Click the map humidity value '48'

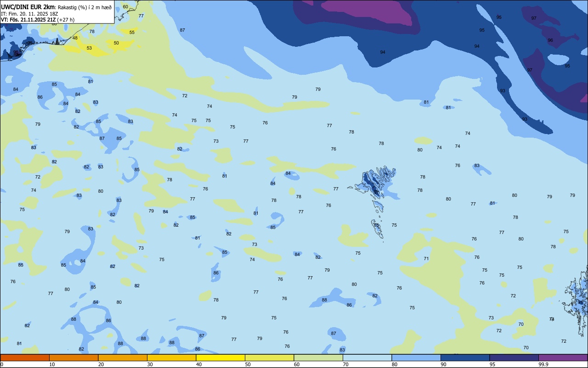75,38
